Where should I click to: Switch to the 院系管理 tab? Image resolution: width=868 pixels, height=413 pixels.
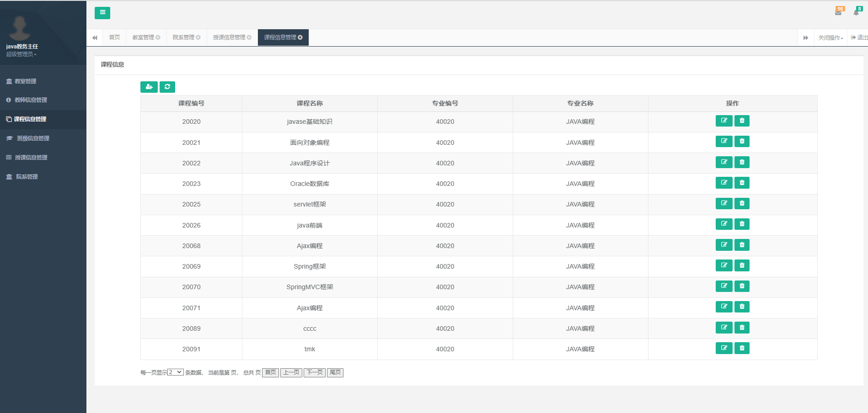[183, 37]
